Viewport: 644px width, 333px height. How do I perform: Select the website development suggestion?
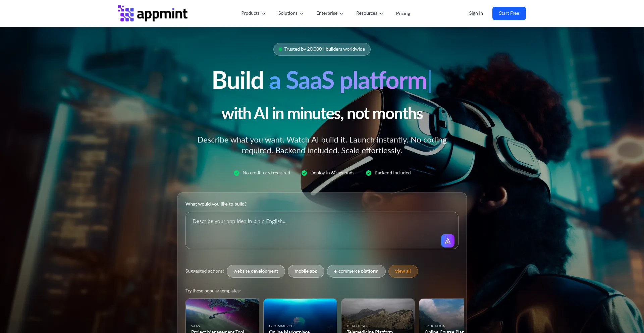pos(256,271)
